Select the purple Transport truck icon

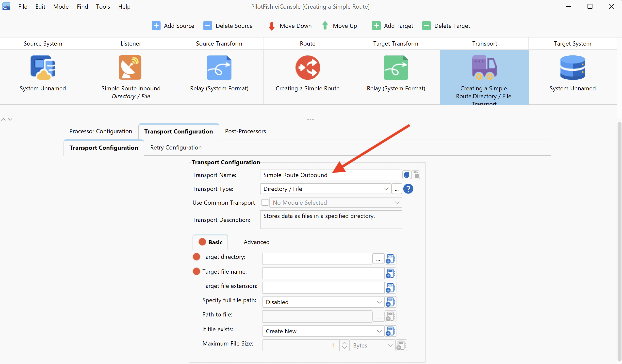pos(484,67)
